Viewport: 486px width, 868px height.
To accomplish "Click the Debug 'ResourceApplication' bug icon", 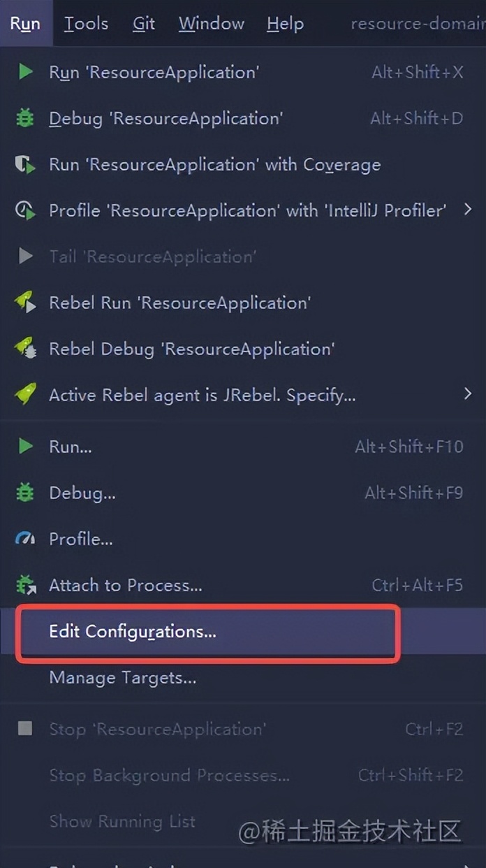I will coord(25,118).
